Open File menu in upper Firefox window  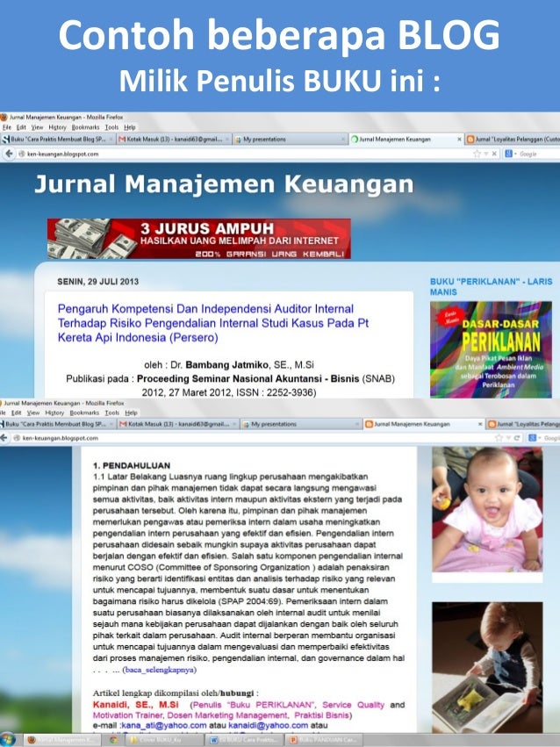coord(7,127)
